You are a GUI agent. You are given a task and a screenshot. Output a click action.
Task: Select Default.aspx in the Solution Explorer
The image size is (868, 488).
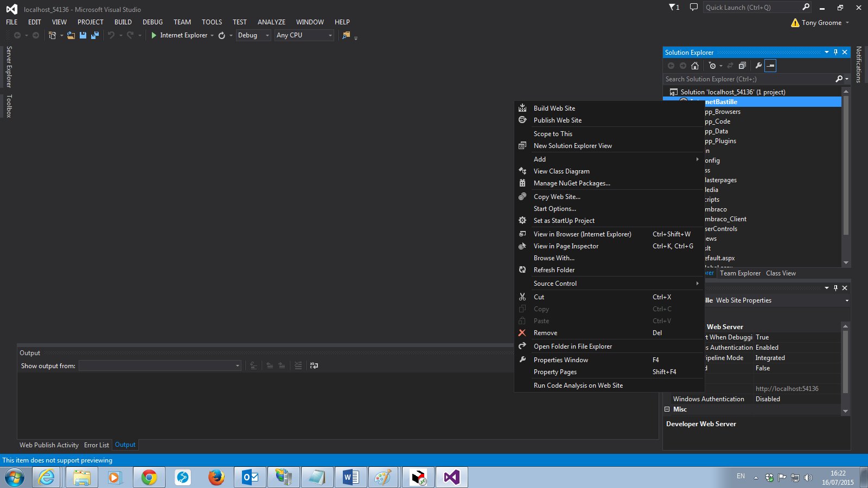click(719, 258)
